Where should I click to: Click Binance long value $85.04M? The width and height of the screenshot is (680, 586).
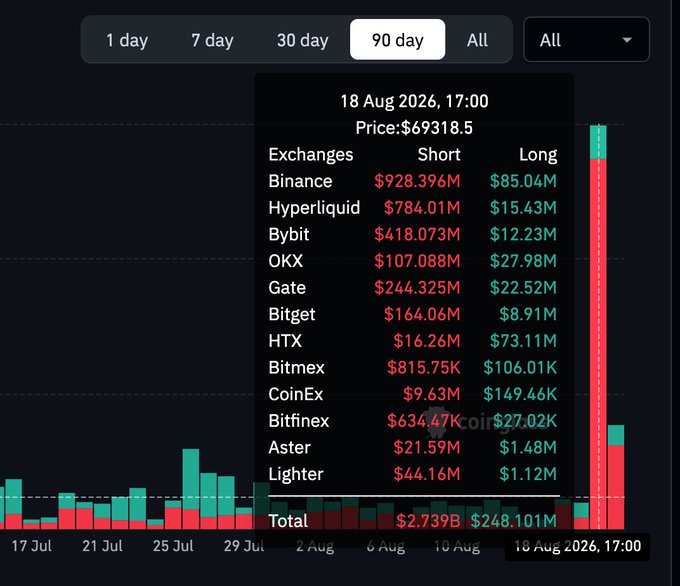[x=523, y=181]
